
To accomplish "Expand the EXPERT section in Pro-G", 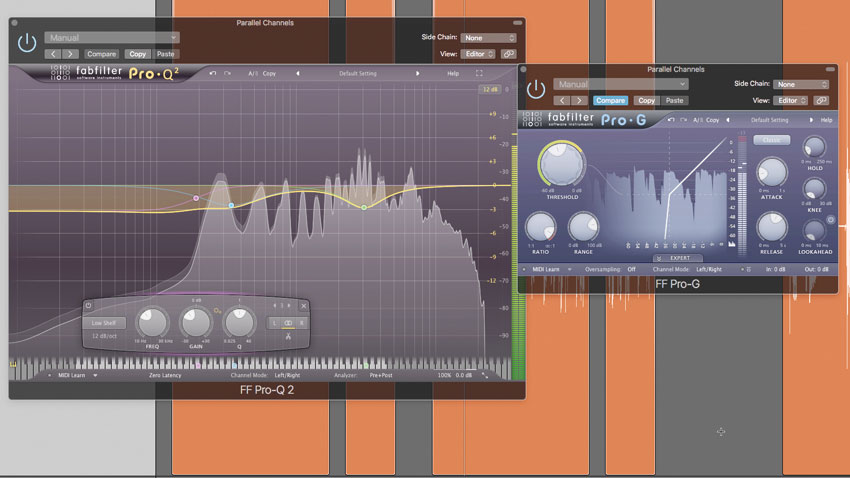I will pos(678,258).
